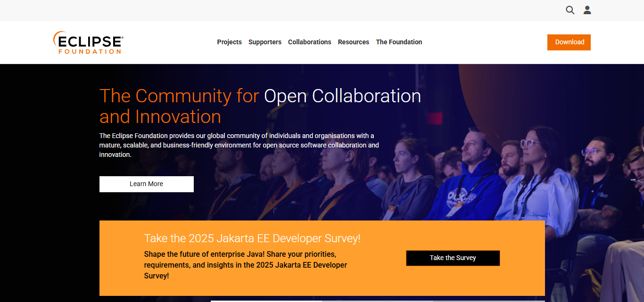Go to the Eclipse Foundation logo homepage
The width and height of the screenshot is (644, 302).
click(88, 42)
